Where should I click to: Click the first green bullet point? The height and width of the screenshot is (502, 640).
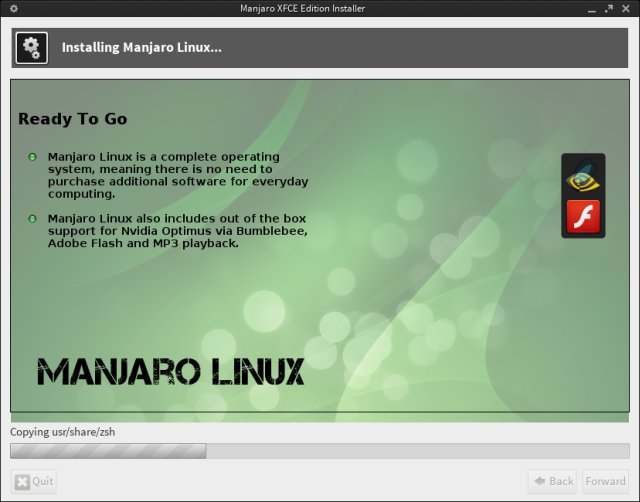pyautogui.click(x=32, y=157)
